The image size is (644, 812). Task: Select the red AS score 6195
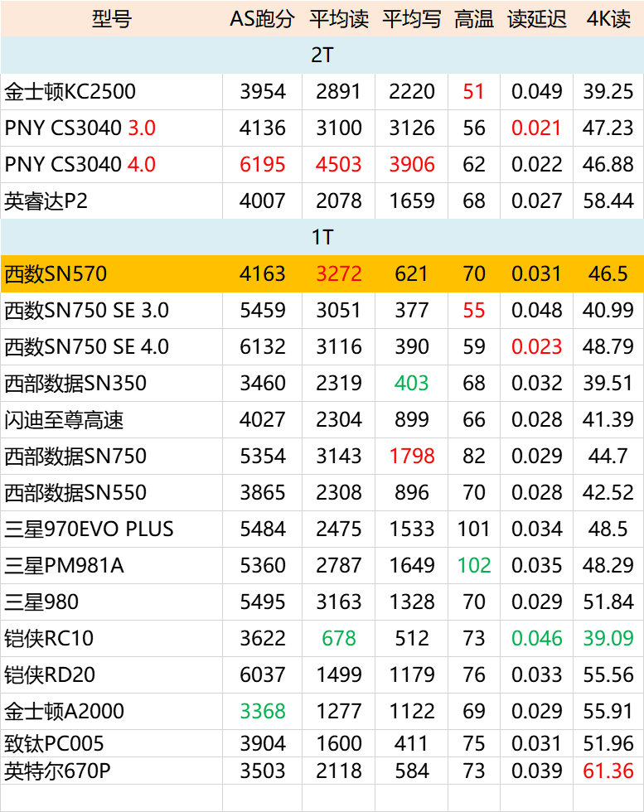point(262,165)
